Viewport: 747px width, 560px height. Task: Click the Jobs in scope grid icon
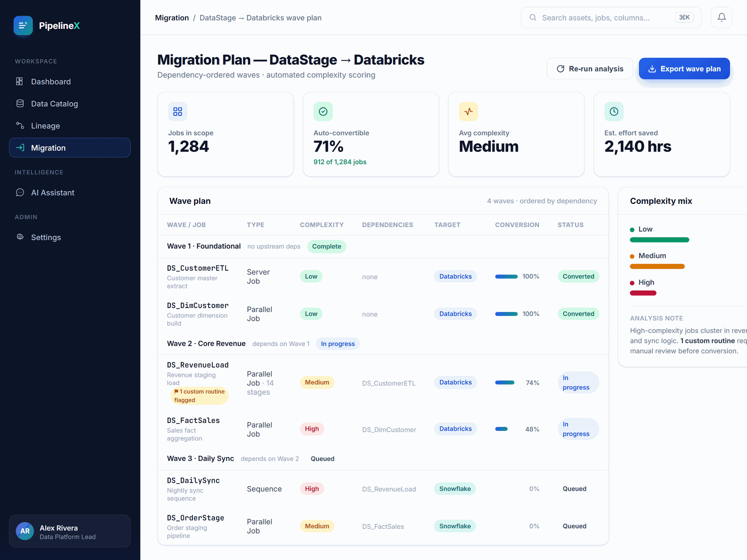pyautogui.click(x=178, y=111)
